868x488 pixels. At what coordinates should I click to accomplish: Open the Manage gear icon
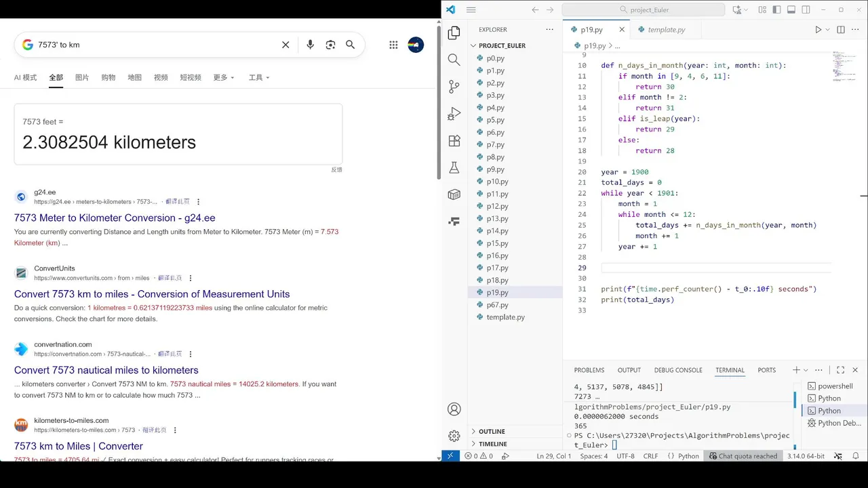pos(454,436)
